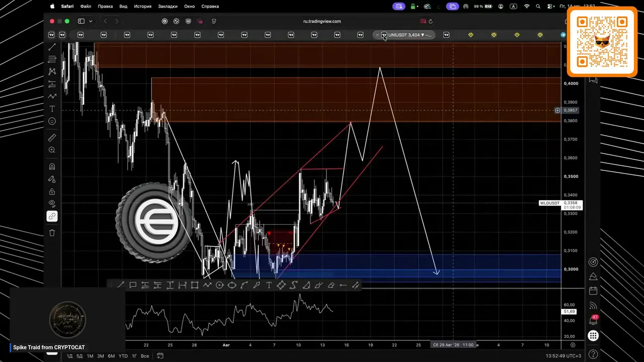Viewport: 644px width, 362px height.
Task: Remove drawings with the trash icon
Action: point(52,233)
